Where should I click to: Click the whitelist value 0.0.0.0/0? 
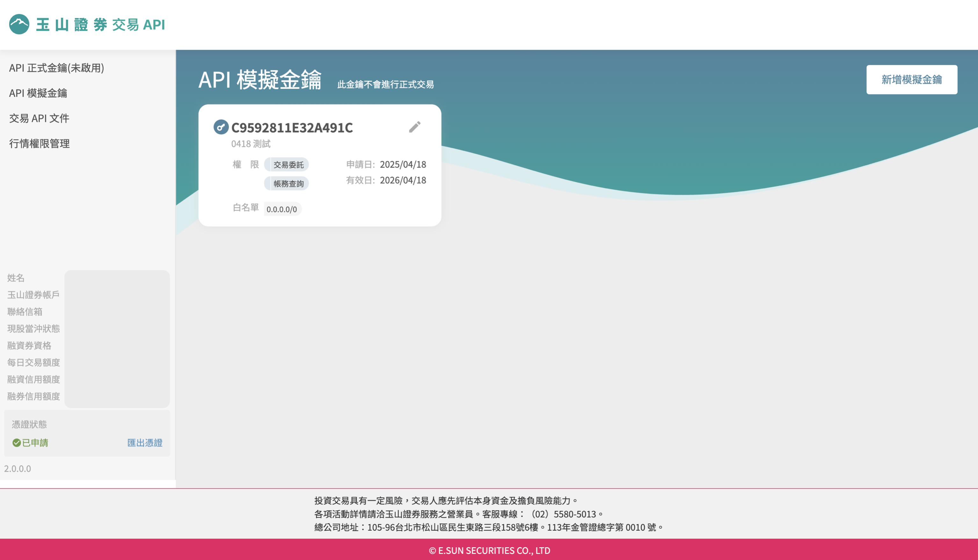282,209
